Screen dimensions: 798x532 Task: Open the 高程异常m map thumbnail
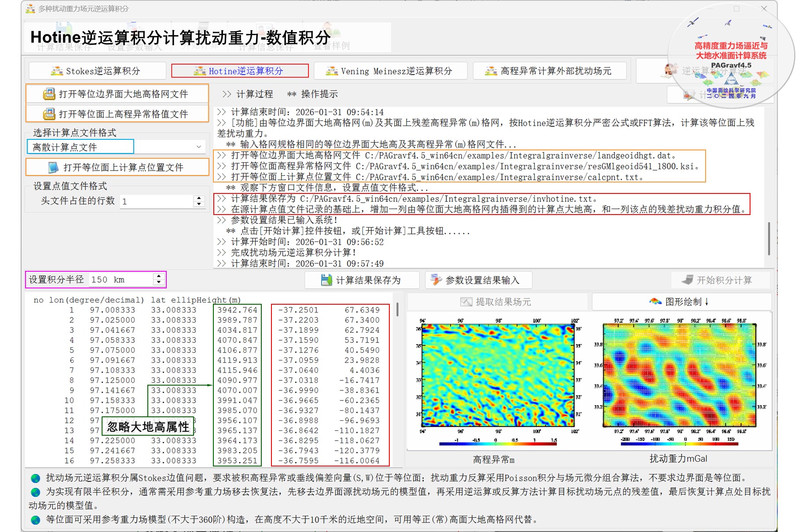pyautogui.click(x=498, y=375)
